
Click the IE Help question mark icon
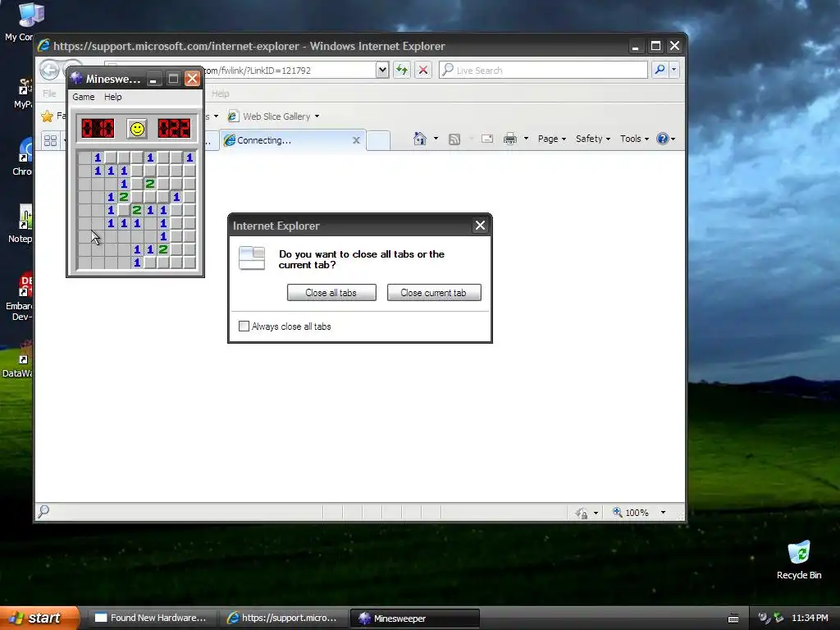tap(663, 139)
